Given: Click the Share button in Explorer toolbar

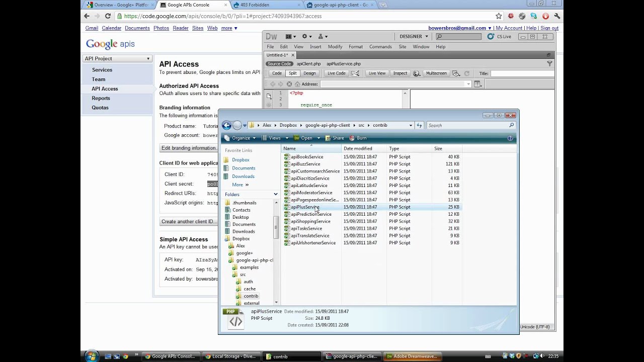Looking at the screenshot, I should coord(335,138).
